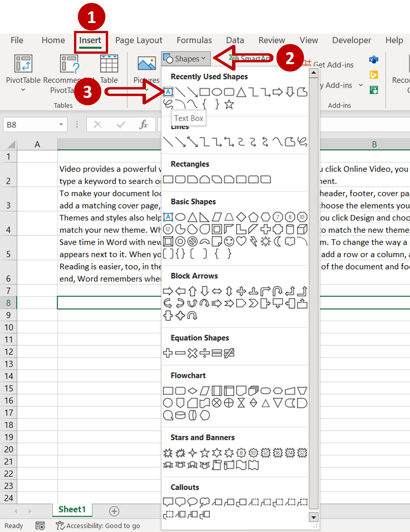Select column A header
Viewport: 410px width, 532px height.
(37, 144)
